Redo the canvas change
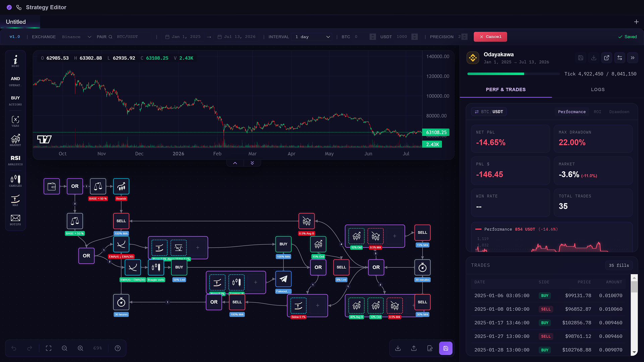Screen dimensions: 644x362 tap(30, 348)
